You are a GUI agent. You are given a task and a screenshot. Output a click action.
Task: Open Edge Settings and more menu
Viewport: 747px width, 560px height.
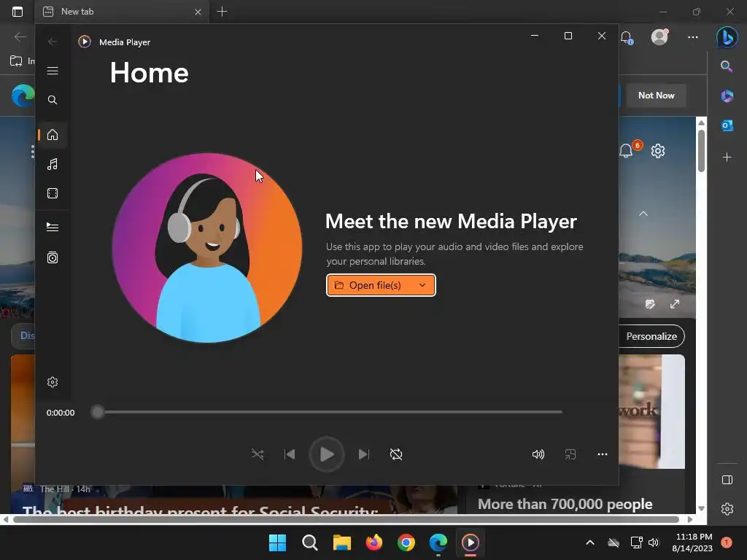pyautogui.click(x=693, y=36)
